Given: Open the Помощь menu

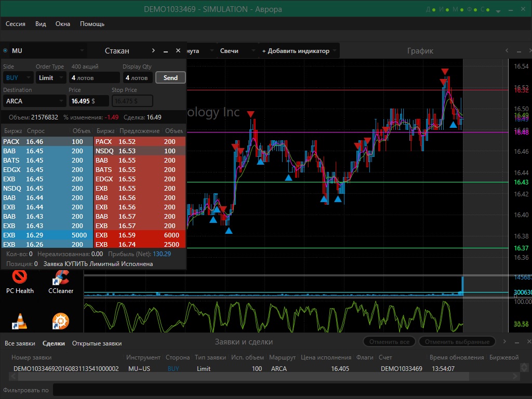Looking at the screenshot, I should [92, 24].
